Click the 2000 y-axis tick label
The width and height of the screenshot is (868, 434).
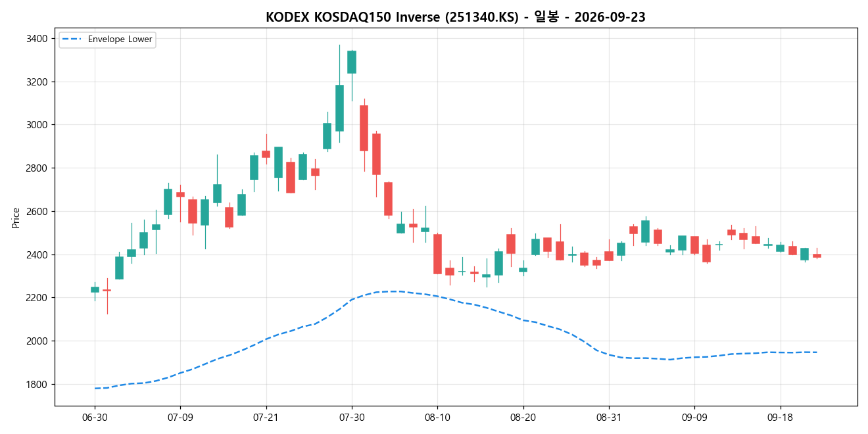pyautogui.click(x=36, y=341)
